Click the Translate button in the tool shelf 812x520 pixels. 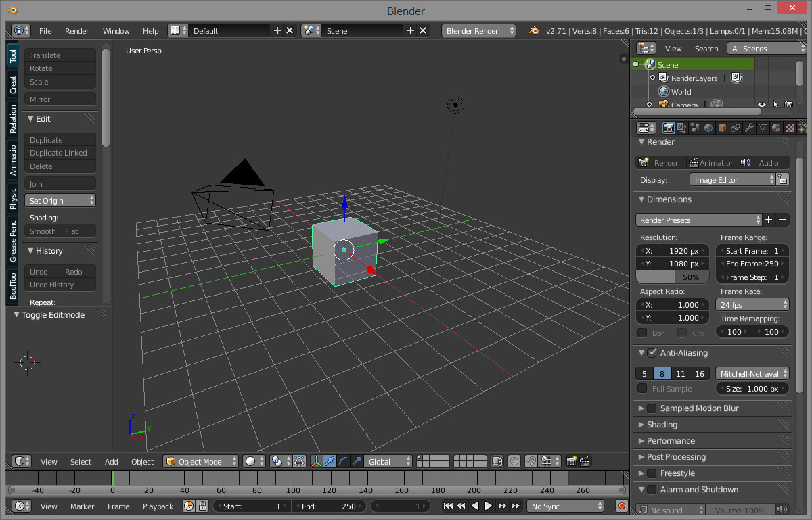point(60,55)
